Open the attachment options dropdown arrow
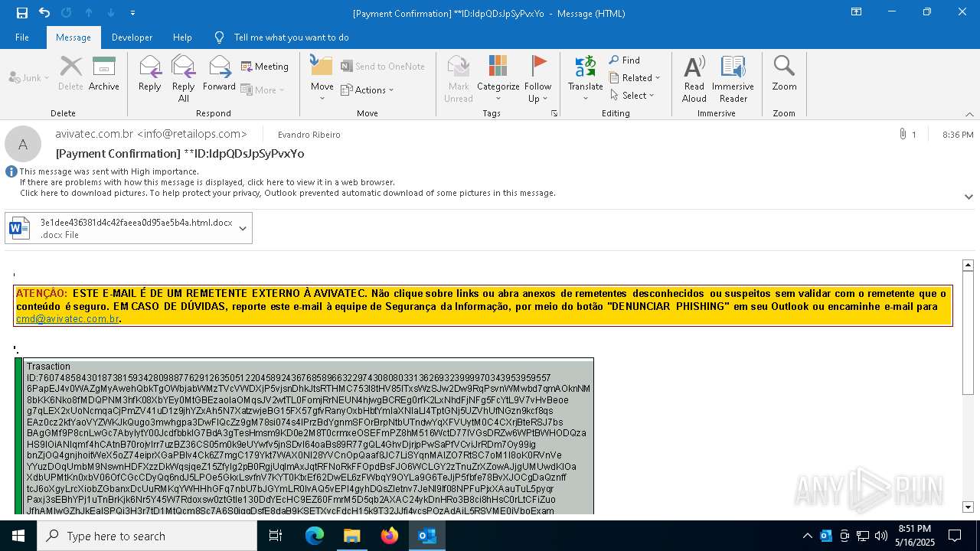Viewport: 980px width, 551px height. click(x=243, y=228)
